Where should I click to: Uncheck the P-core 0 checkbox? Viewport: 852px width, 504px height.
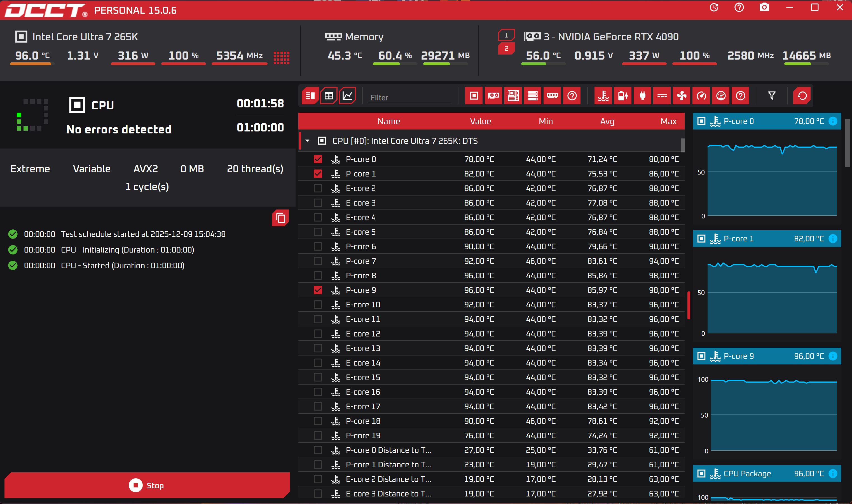click(x=318, y=159)
